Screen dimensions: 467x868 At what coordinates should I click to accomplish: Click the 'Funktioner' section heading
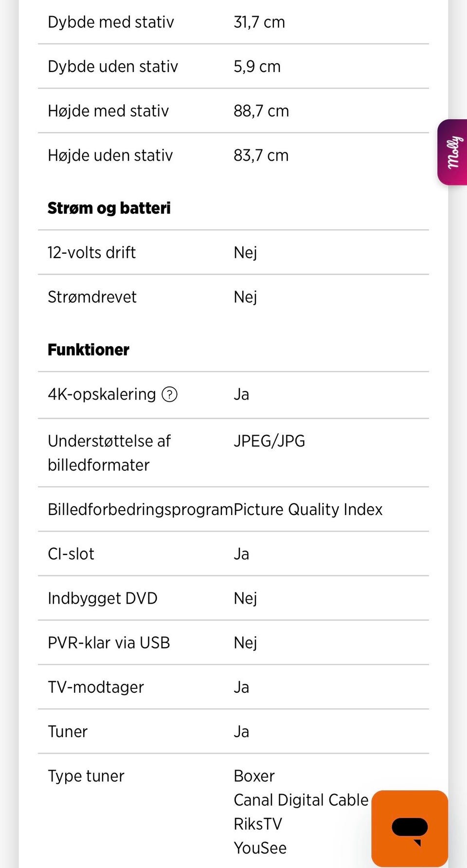click(89, 350)
